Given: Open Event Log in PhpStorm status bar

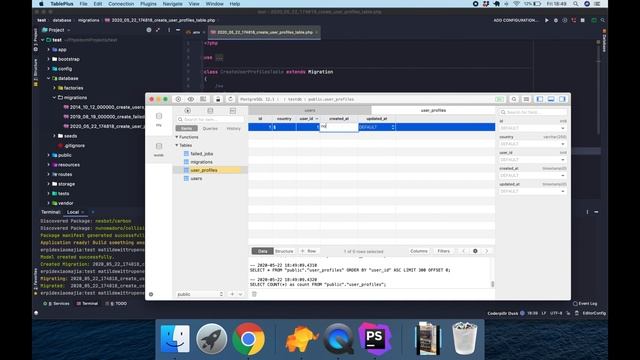Looking at the screenshot, I should click(585, 304).
